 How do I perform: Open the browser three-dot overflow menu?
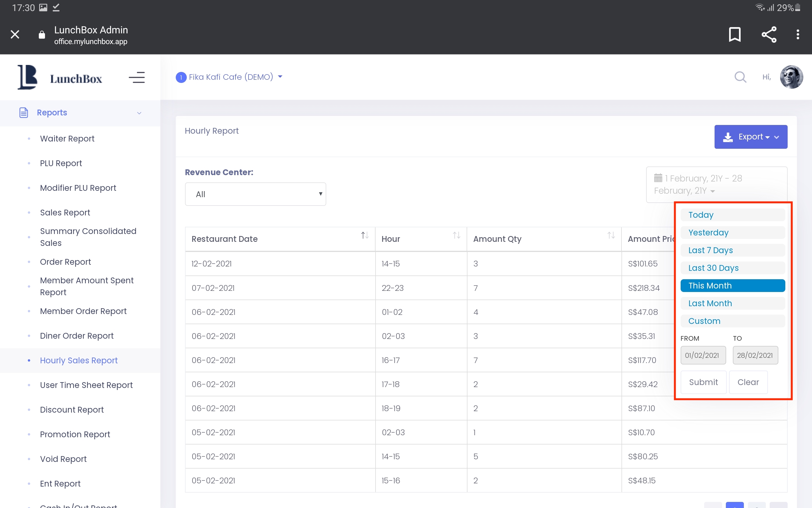pyautogui.click(x=797, y=34)
